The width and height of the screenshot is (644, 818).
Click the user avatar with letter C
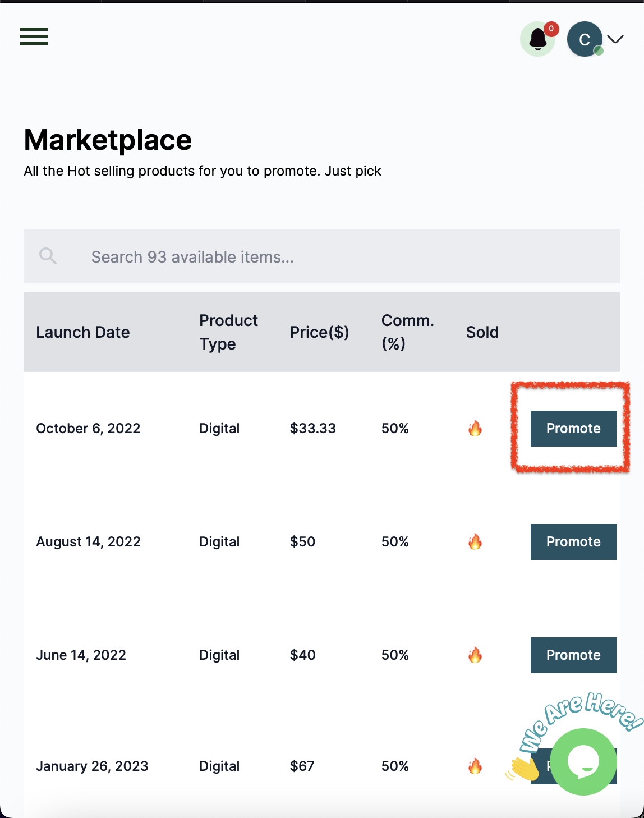pyautogui.click(x=584, y=39)
